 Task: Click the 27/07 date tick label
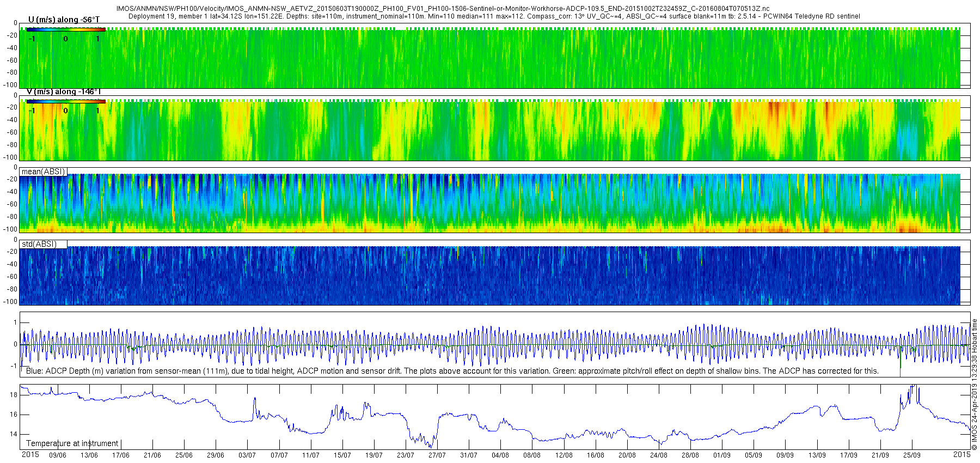point(437,455)
